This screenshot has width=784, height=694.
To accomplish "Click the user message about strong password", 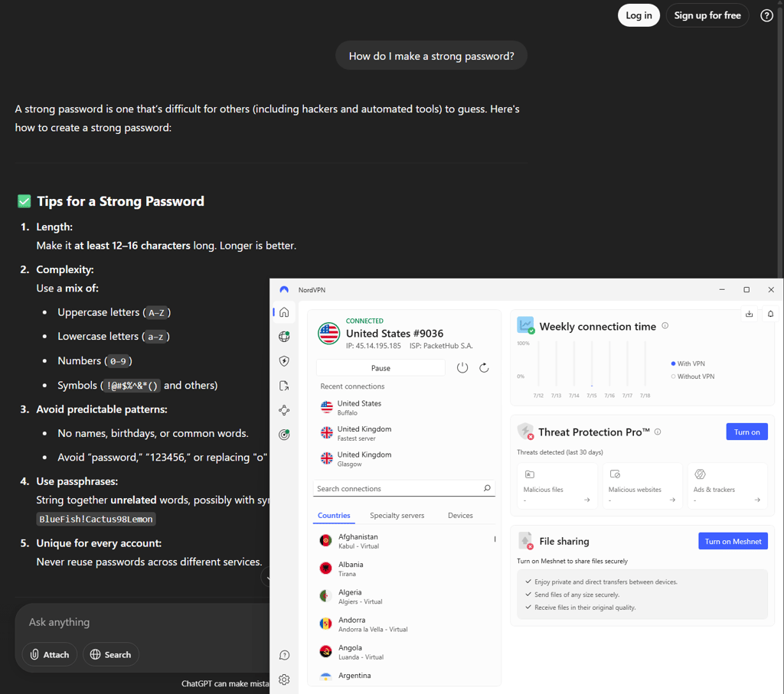I will coord(431,56).
